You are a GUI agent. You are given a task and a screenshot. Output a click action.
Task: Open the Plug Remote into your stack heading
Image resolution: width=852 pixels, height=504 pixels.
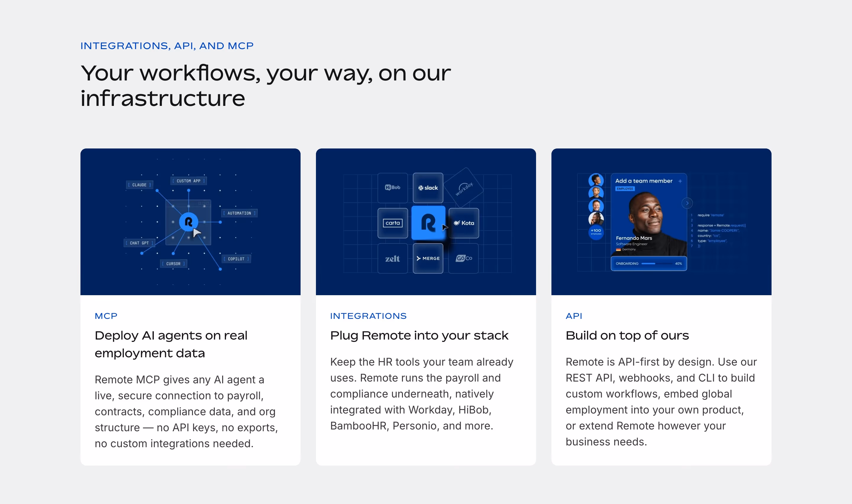419,335
